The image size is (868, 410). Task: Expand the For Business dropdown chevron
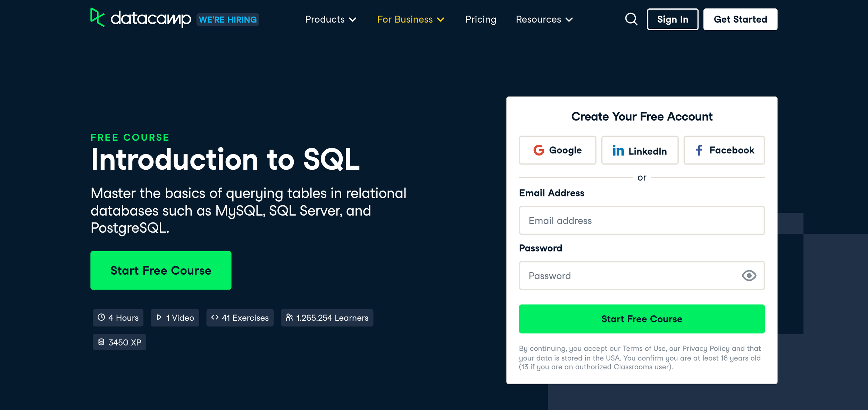(441, 20)
